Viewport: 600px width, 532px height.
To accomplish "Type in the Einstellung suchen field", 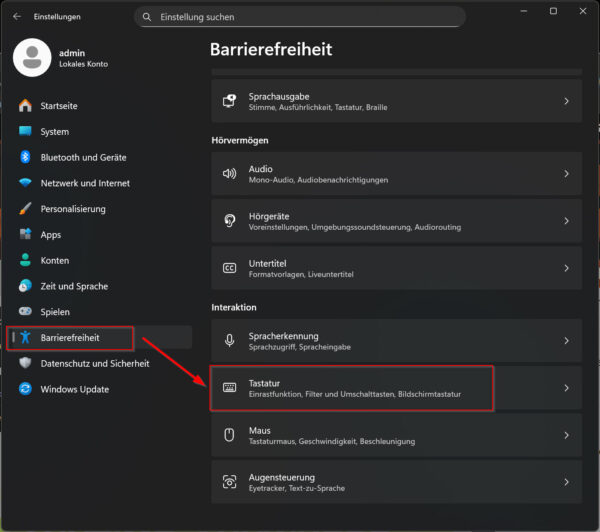I will point(300,17).
